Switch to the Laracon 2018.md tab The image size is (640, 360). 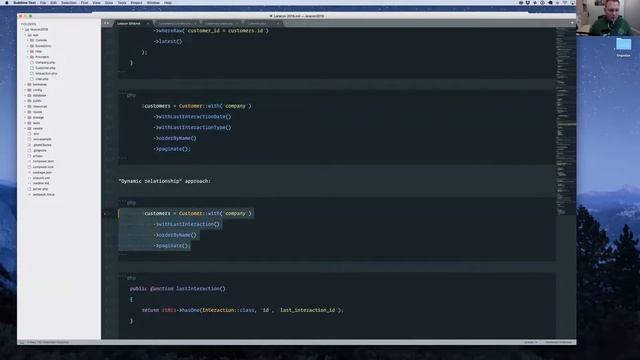pyautogui.click(x=129, y=23)
